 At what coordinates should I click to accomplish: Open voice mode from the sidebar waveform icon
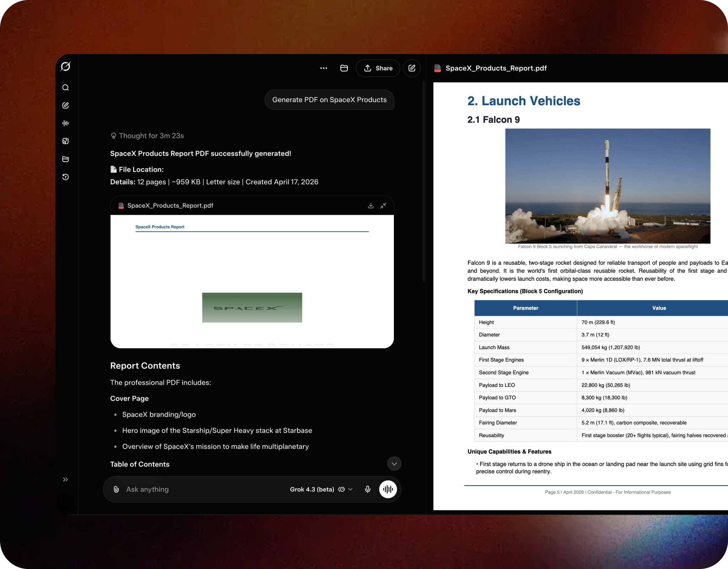pyautogui.click(x=65, y=123)
